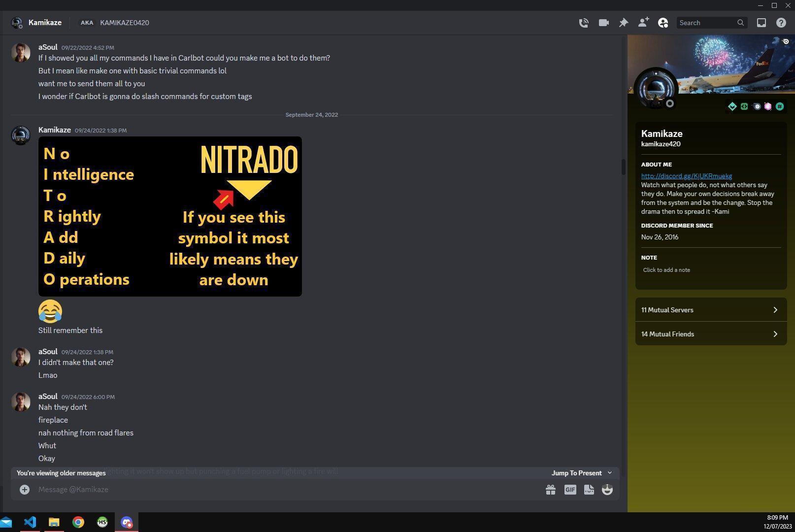Open File Explorer from the taskbar

point(54,522)
